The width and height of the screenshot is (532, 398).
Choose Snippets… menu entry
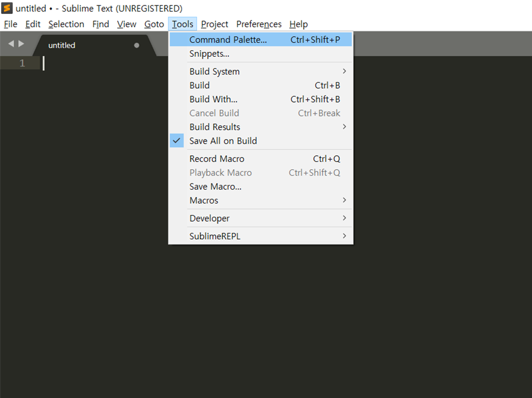pyautogui.click(x=261, y=54)
